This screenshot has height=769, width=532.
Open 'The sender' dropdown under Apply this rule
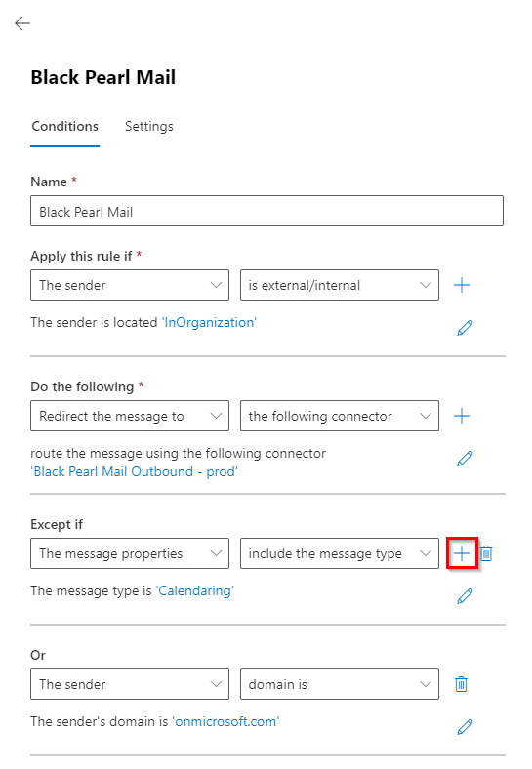[x=130, y=285]
